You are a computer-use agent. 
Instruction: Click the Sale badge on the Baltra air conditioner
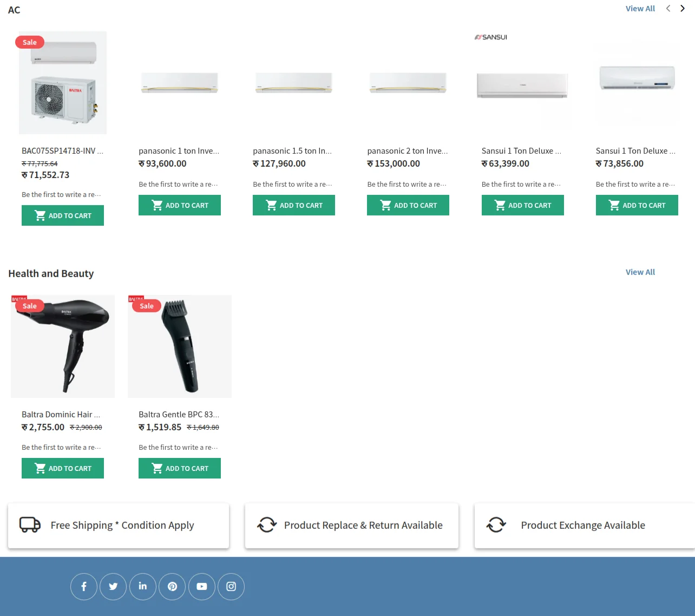click(30, 42)
